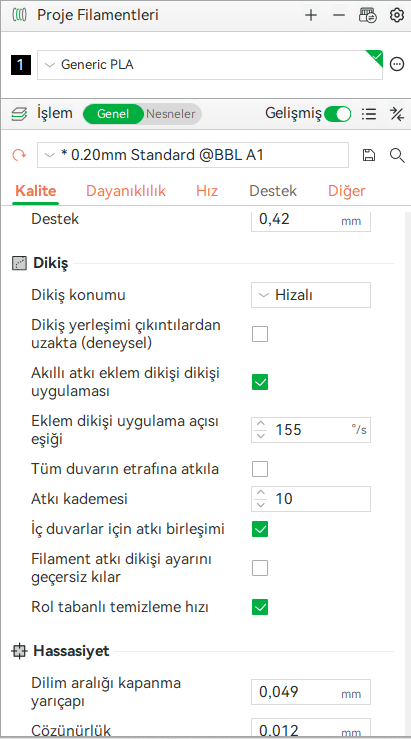Viewport: 411px width, 739px height.
Task: Save the current process preset
Action: coord(369,155)
